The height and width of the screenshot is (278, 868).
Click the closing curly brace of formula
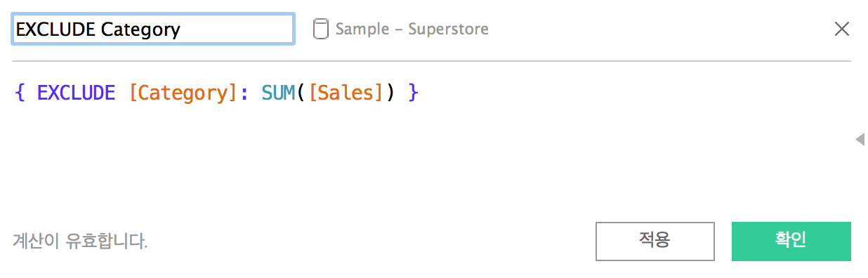[x=413, y=93]
